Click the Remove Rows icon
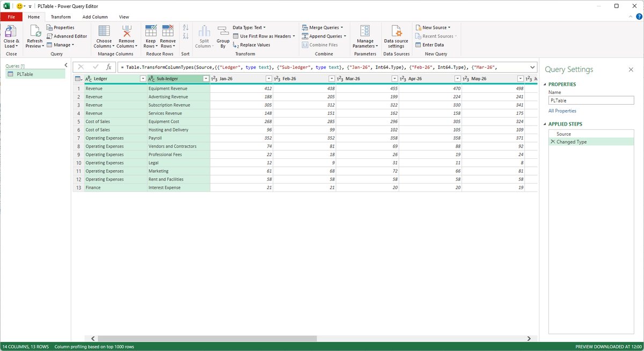644x351 pixels. coord(168,31)
